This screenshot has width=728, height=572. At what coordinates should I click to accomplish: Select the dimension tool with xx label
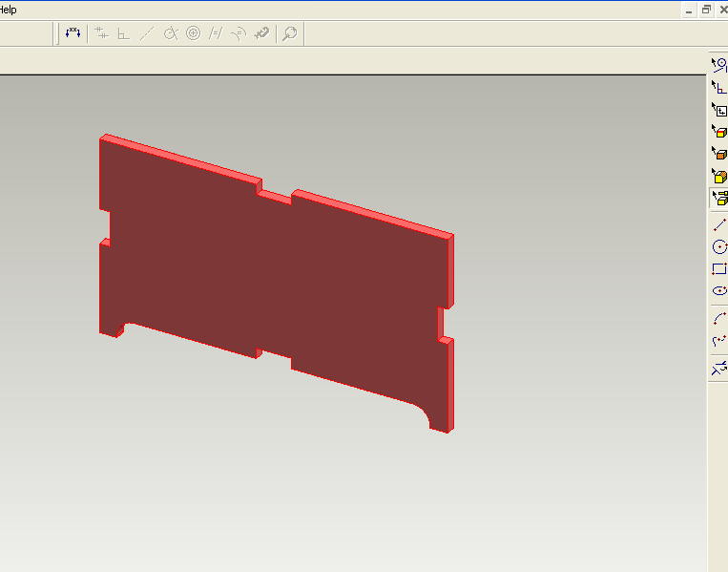73,33
